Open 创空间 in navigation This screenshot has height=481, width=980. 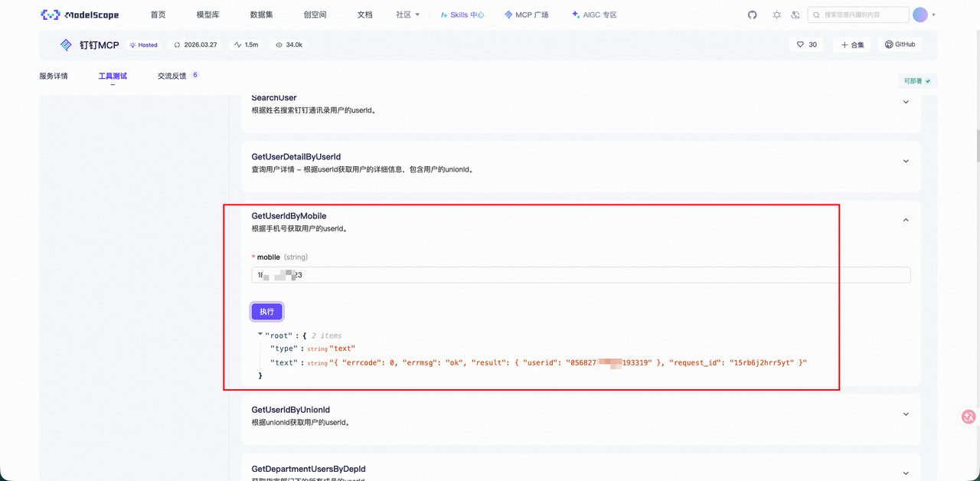tap(315, 15)
